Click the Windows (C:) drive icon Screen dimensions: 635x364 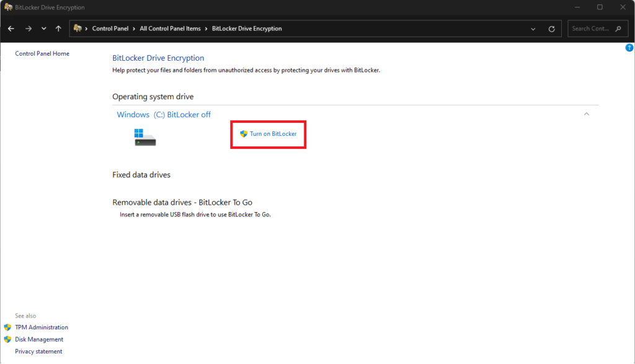145,137
